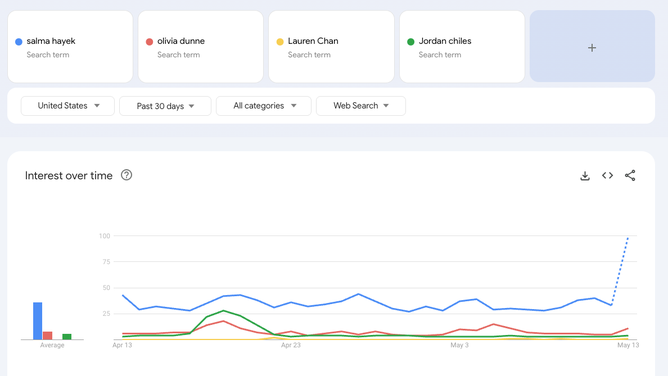Click the dotted blue spike near May 13

coord(620,271)
